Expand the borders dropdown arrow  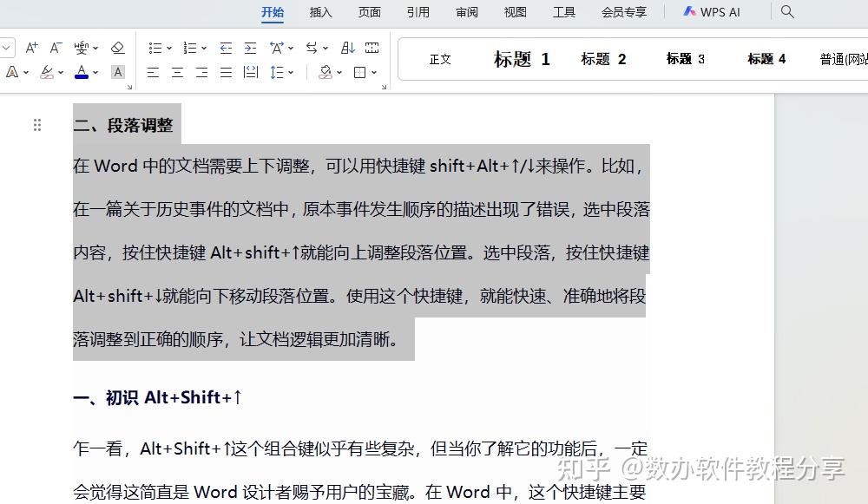point(373,72)
